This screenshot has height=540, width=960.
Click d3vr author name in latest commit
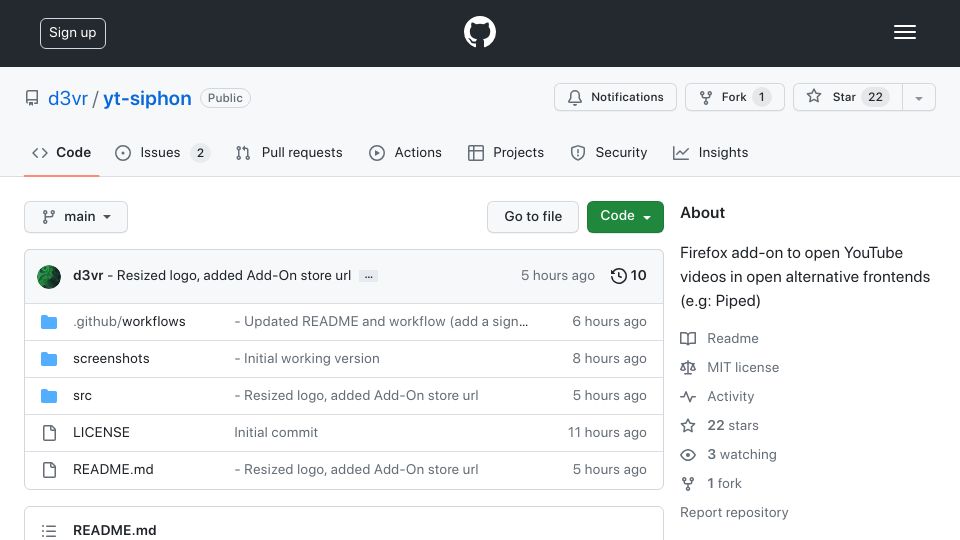[88, 276]
